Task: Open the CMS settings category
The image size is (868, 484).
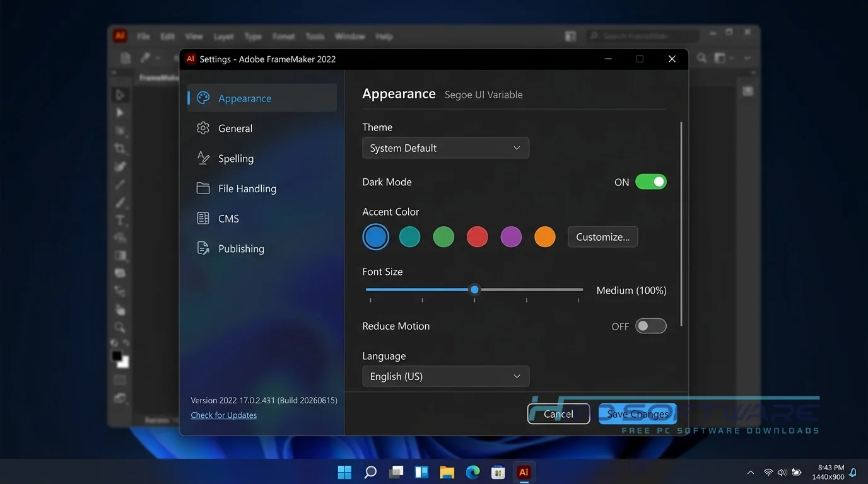Action: 262,219
